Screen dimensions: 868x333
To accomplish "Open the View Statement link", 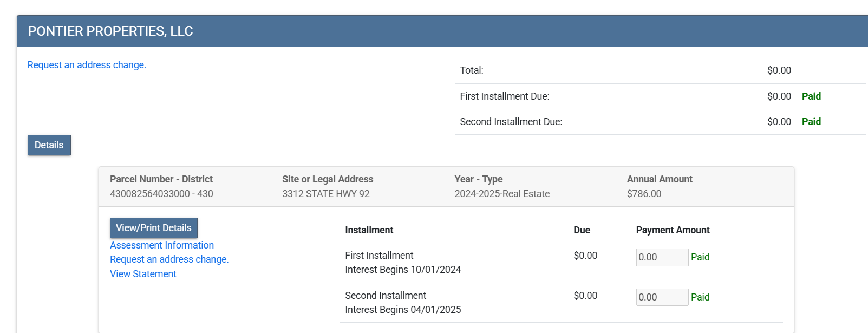I will 143,274.
